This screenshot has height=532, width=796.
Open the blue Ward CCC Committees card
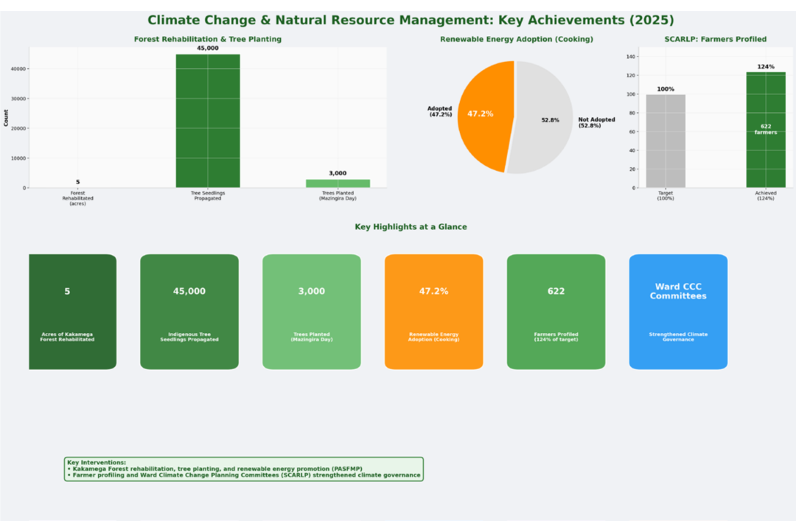(x=678, y=312)
